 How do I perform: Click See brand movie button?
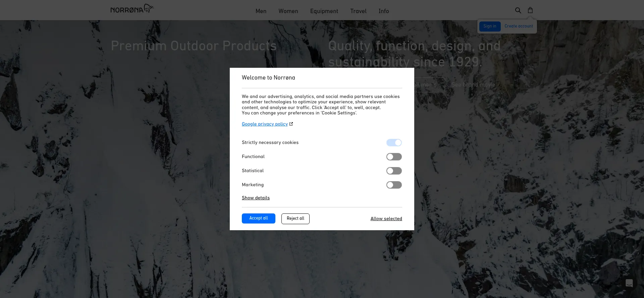click(x=473, y=85)
